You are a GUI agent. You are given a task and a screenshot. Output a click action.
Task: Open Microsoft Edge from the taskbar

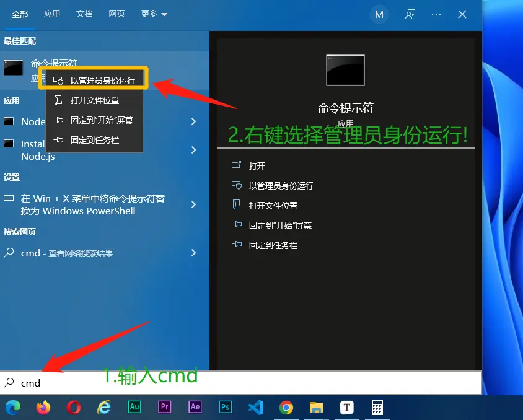13,407
